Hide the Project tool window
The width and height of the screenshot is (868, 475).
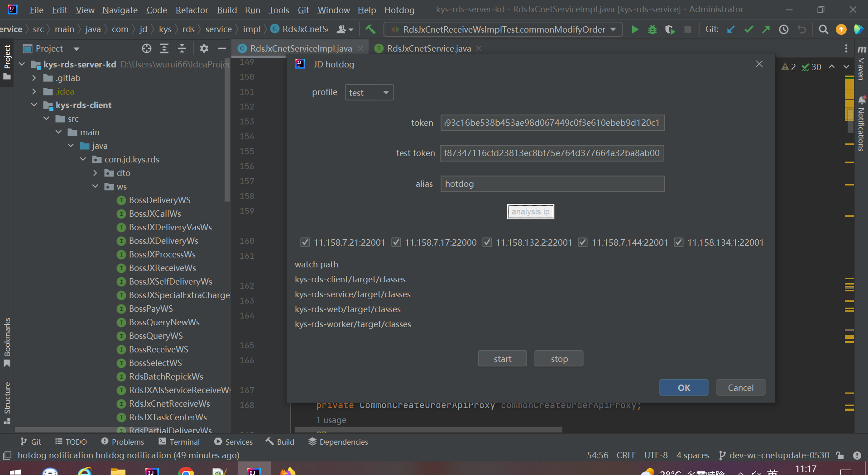click(221, 48)
